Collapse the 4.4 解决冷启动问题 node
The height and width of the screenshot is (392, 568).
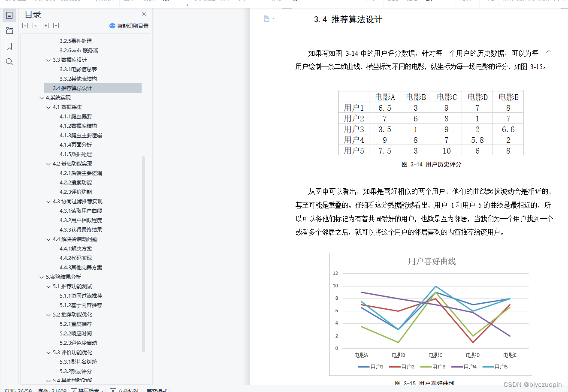48,239
